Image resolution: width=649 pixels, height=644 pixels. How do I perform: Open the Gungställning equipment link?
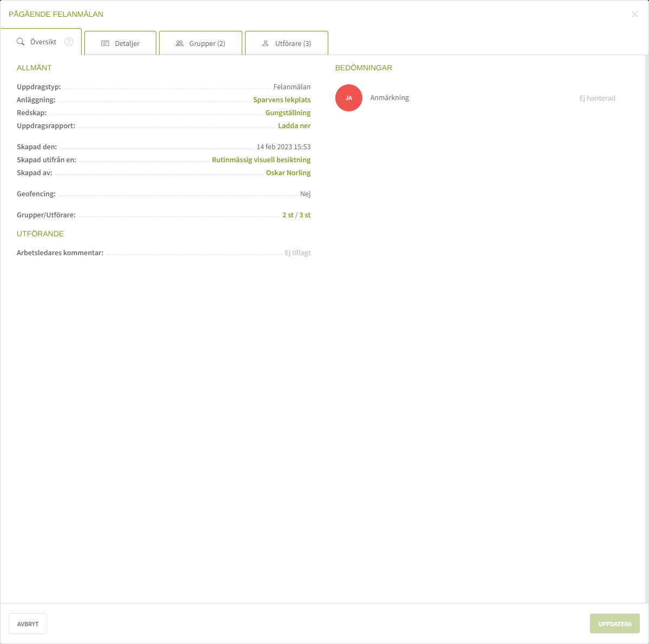(288, 113)
